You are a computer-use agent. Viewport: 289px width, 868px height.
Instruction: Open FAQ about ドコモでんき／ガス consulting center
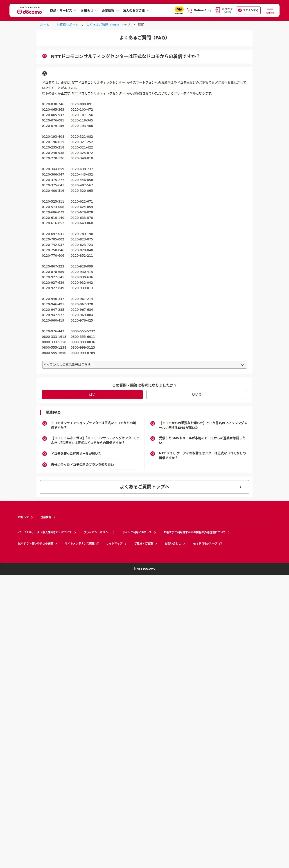[95, 440]
